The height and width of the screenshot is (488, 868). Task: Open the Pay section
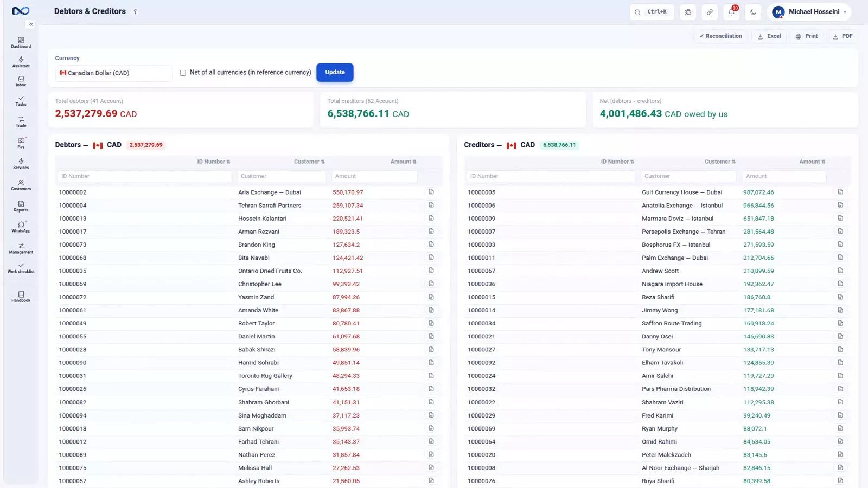click(21, 143)
